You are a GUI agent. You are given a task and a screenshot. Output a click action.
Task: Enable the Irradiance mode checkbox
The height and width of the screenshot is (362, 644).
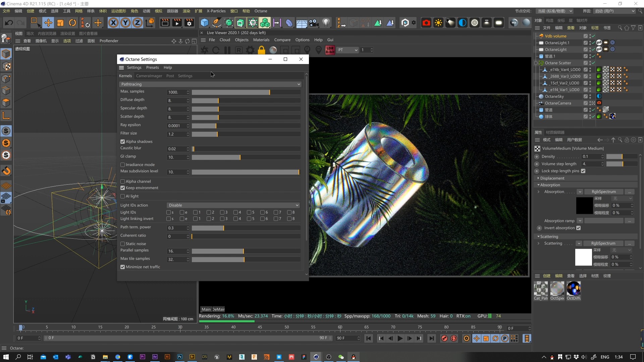pos(122,165)
